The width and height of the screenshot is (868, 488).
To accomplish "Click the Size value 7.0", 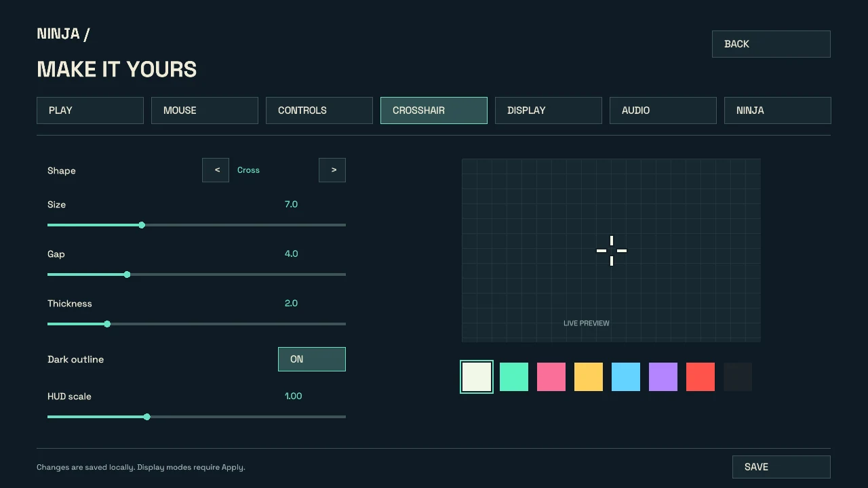I will point(291,204).
